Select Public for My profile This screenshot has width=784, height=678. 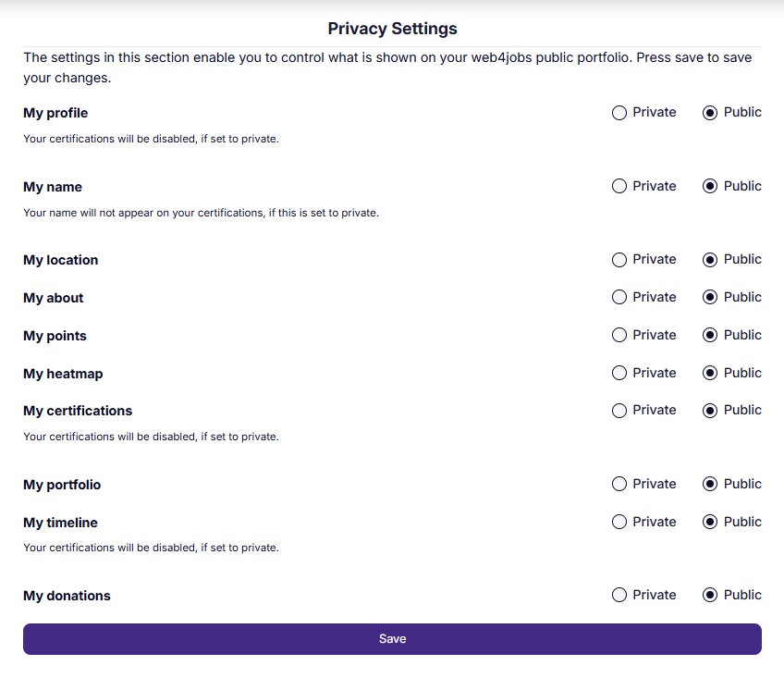tap(710, 113)
